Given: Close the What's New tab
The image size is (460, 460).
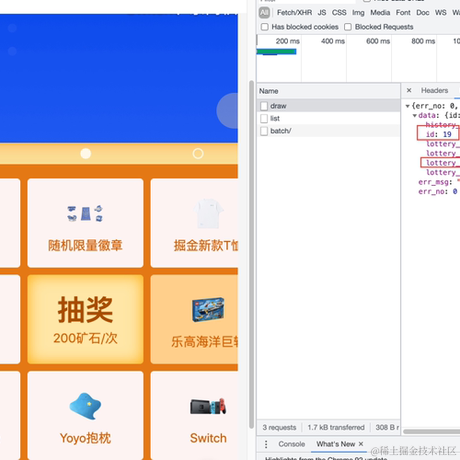Looking at the screenshot, I should (361, 444).
